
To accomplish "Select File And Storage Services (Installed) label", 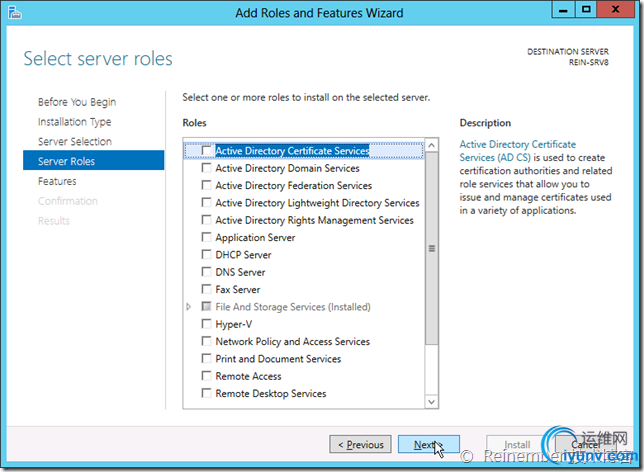I will tap(293, 307).
